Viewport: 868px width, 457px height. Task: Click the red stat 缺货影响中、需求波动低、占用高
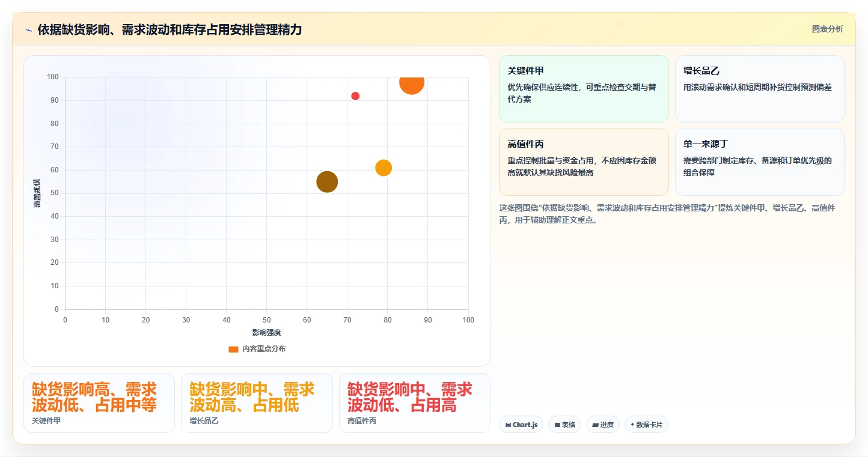point(410,397)
